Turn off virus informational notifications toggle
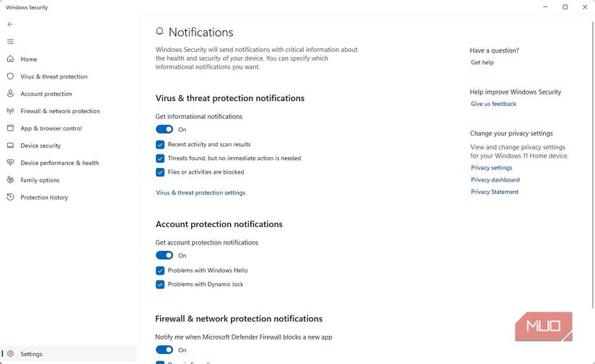Image resolution: width=595 pixels, height=364 pixels. [164, 130]
